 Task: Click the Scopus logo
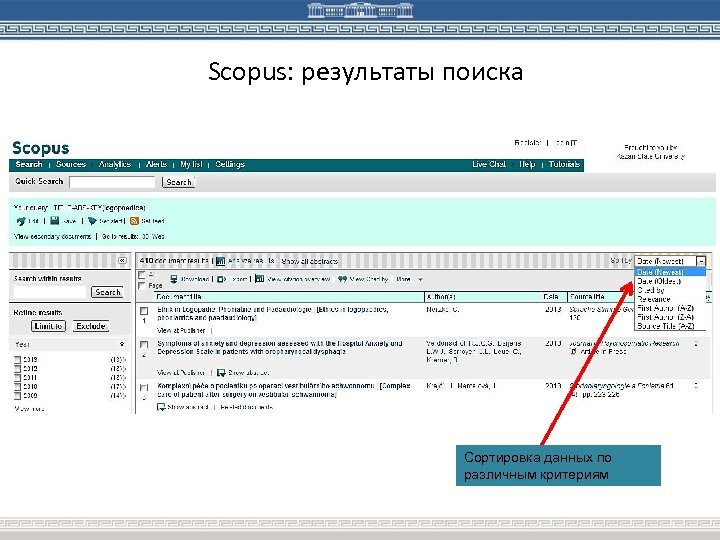41,148
